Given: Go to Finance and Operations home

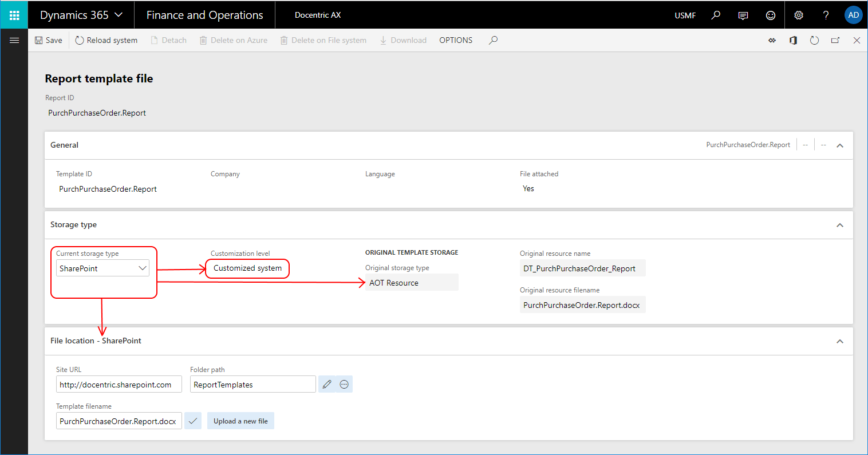Looking at the screenshot, I should coord(204,15).
